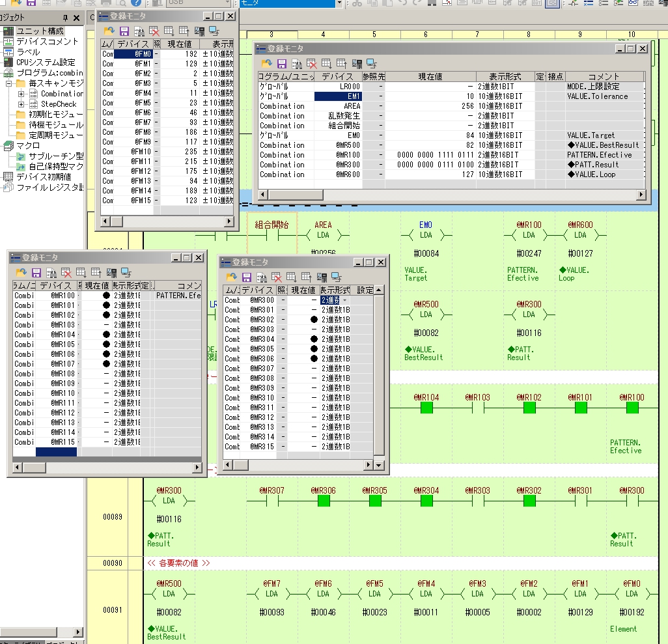Save icon in LR000 monitor window
Viewport: 668px width, 644px height.
click(282, 64)
